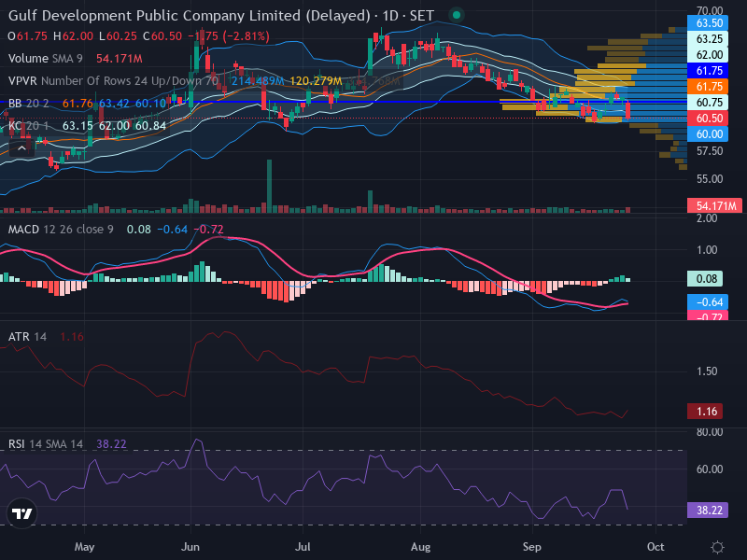Image resolution: width=747 pixels, height=560 pixels.
Task: Click the close value C60.50 in the header
Action: coord(162,36)
